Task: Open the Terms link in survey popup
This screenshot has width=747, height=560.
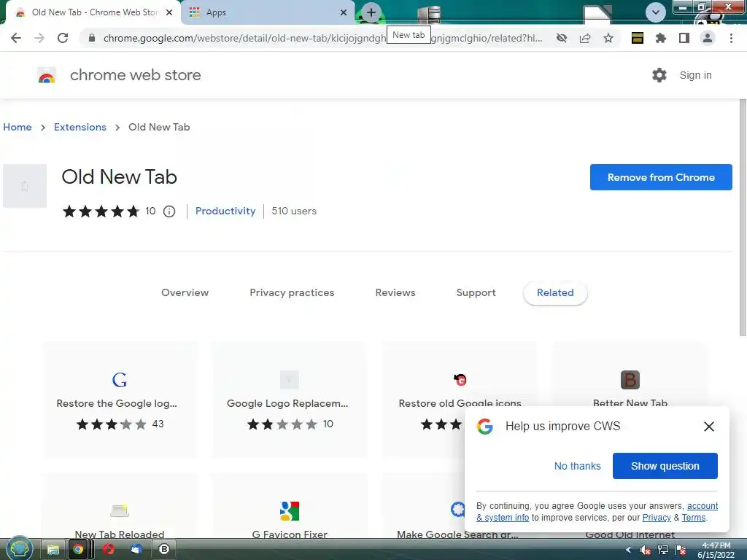Action: point(694,518)
